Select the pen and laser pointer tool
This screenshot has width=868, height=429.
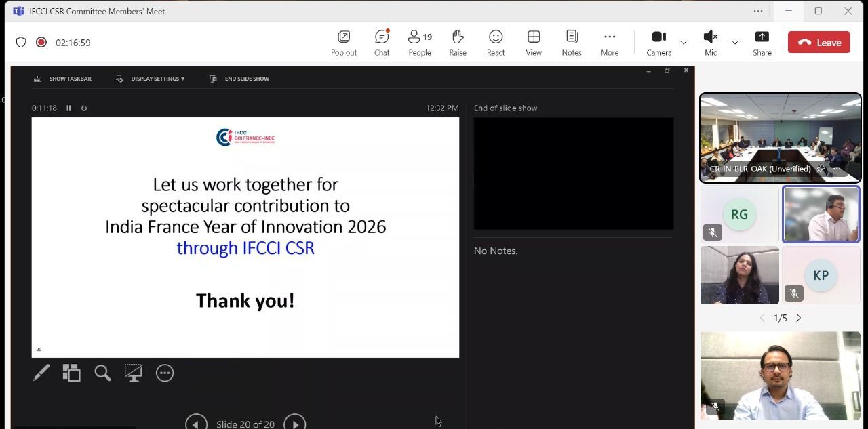pos(41,373)
